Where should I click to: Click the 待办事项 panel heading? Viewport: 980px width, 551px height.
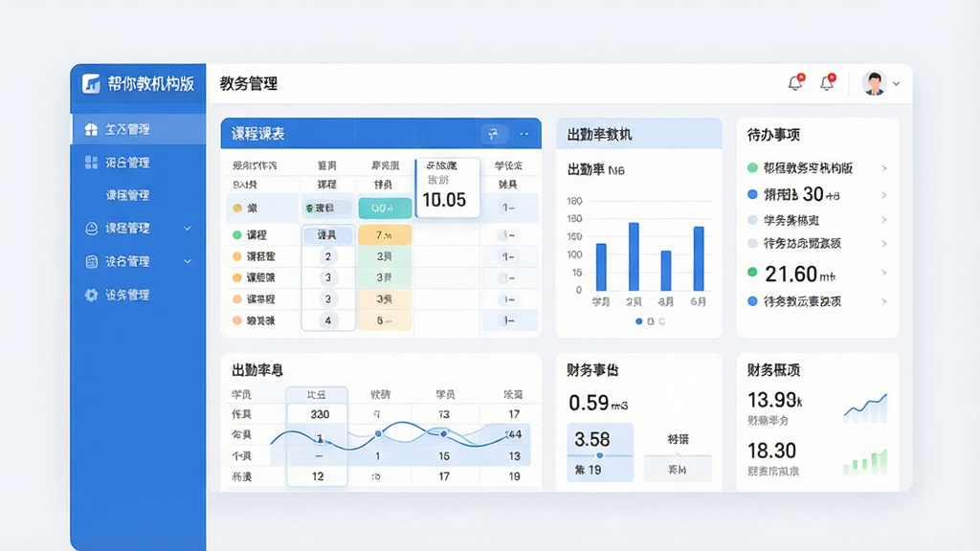tap(773, 134)
